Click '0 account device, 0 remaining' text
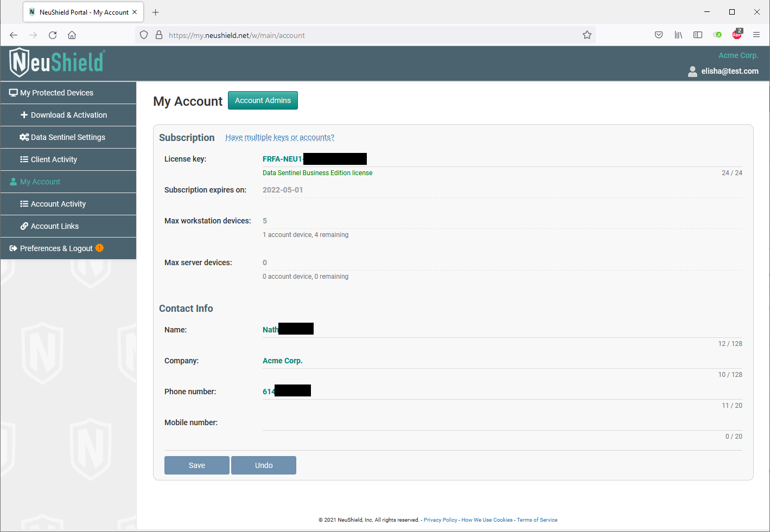The image size is (770, 532). click(x=306, y=277)
